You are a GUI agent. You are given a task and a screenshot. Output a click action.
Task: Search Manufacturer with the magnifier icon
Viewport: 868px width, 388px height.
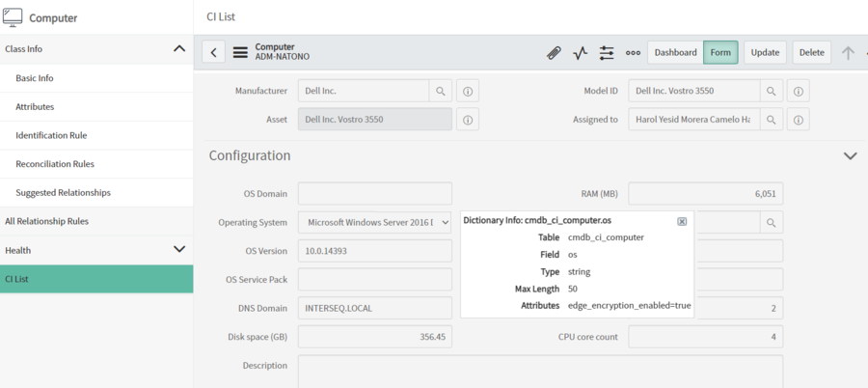(x=441, y=91)
